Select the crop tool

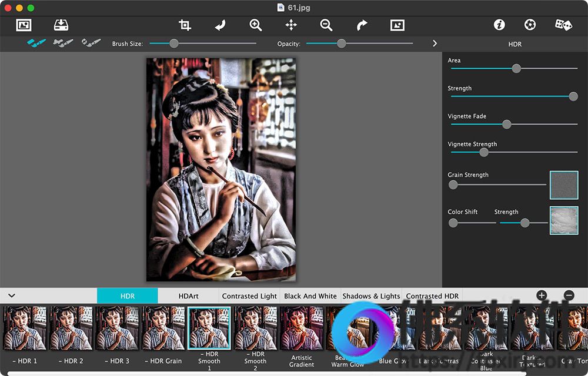pos(185,25)
